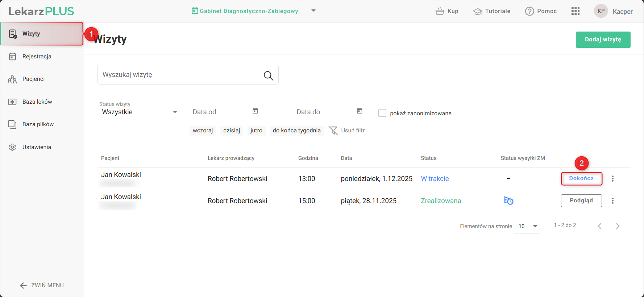The image size is (644, 297).
Task: Open the apps grid icon
Action: pyautogui.click(x=575, y=11)
